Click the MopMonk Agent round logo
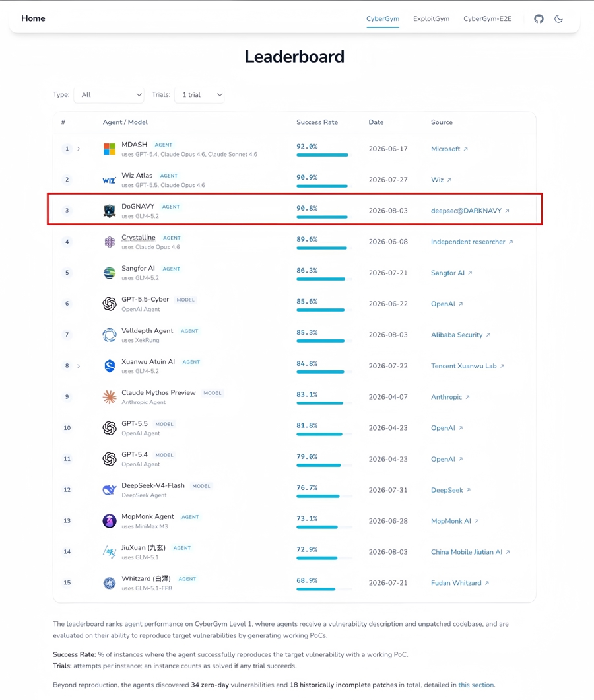 pyautogui.click(x=110, y=521)
